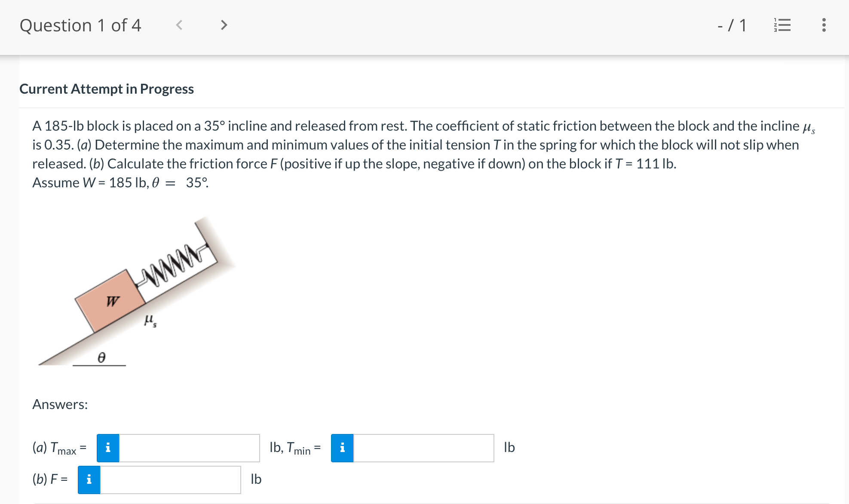Select the score indicator showing -/1
Screen dimensions: 849x504
[x=731, y=25]
